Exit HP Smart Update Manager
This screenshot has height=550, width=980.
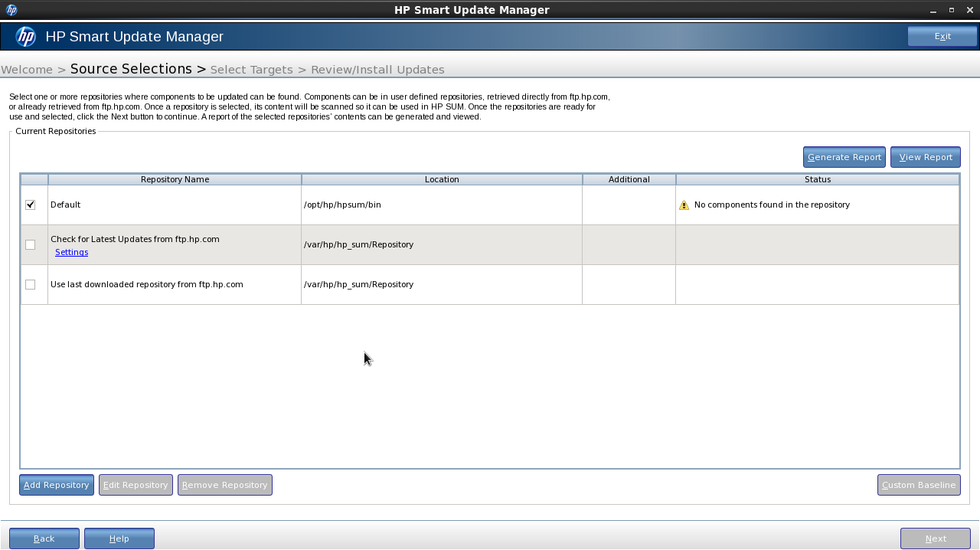942,36
